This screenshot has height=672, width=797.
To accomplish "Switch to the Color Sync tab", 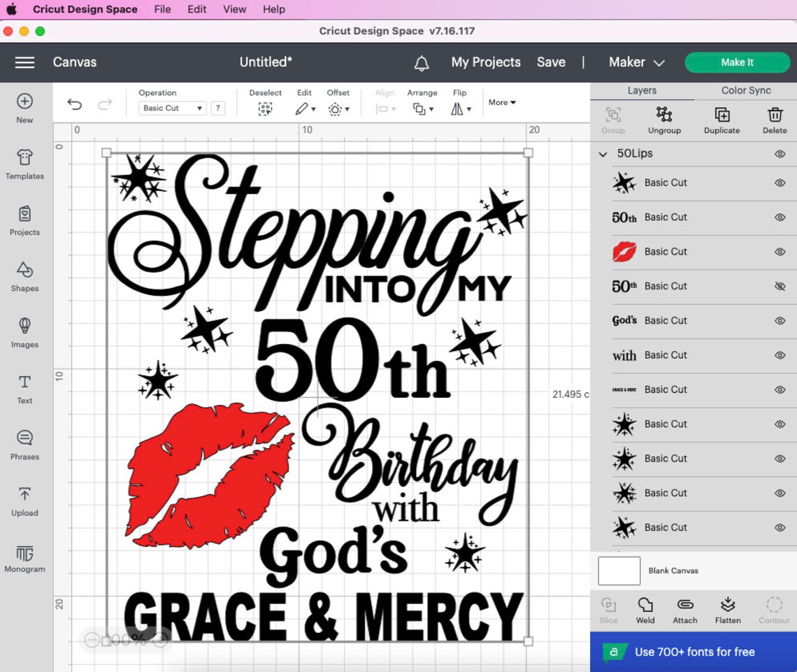I will [x=745, y=90].
